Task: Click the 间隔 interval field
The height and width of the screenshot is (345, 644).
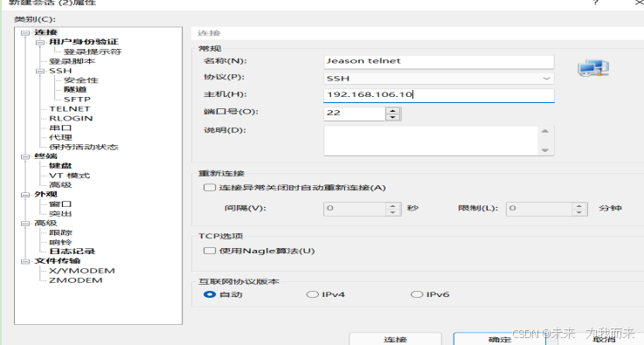Action: (x=355, y=209)
